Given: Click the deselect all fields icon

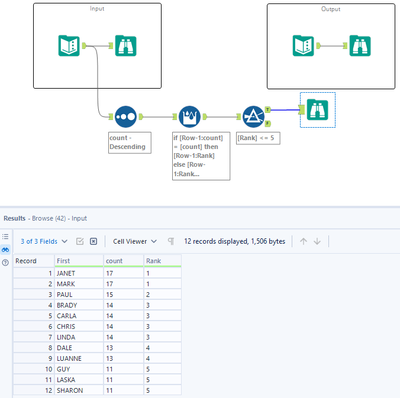Looking at the screenshot, I should [x=94, y=241].
